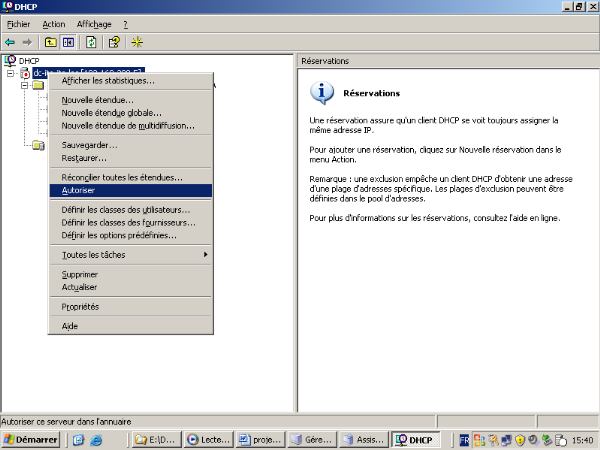Select the DHCP root node icon
Viewport: 600px width, 450px height.
pos(10,61)
